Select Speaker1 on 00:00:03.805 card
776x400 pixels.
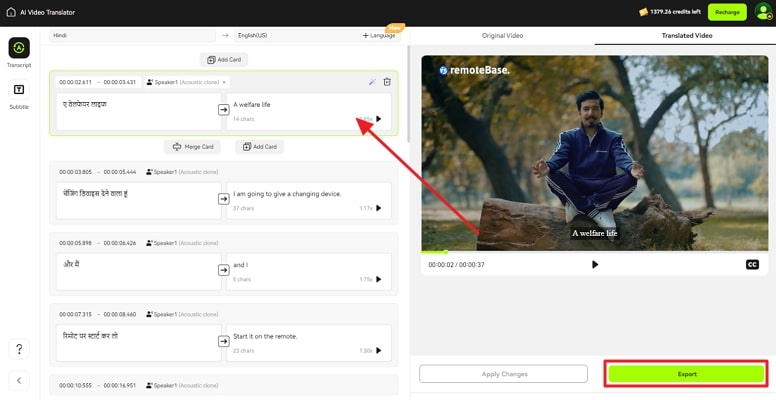tap(182, 172)
